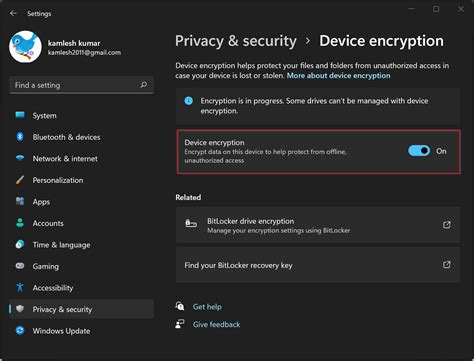Click the Privacy & security breadcrumb
474x361 pixels.
point(236,41)
